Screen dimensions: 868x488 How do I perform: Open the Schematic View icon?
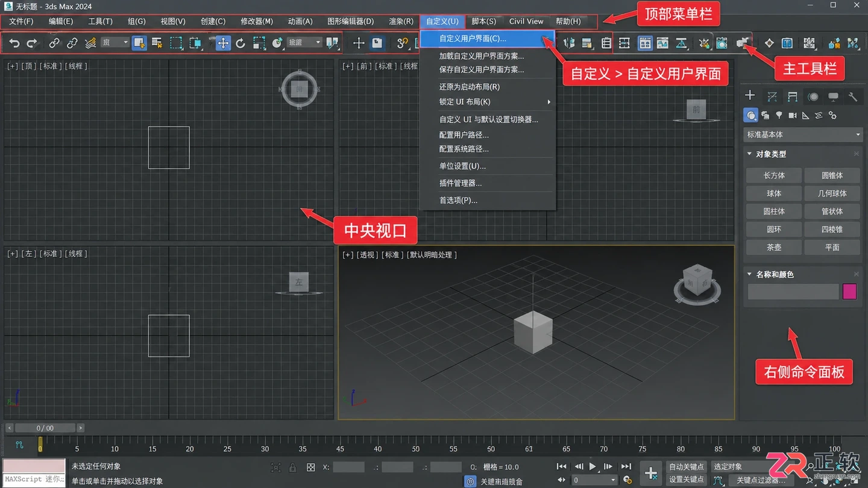[681, 43]
